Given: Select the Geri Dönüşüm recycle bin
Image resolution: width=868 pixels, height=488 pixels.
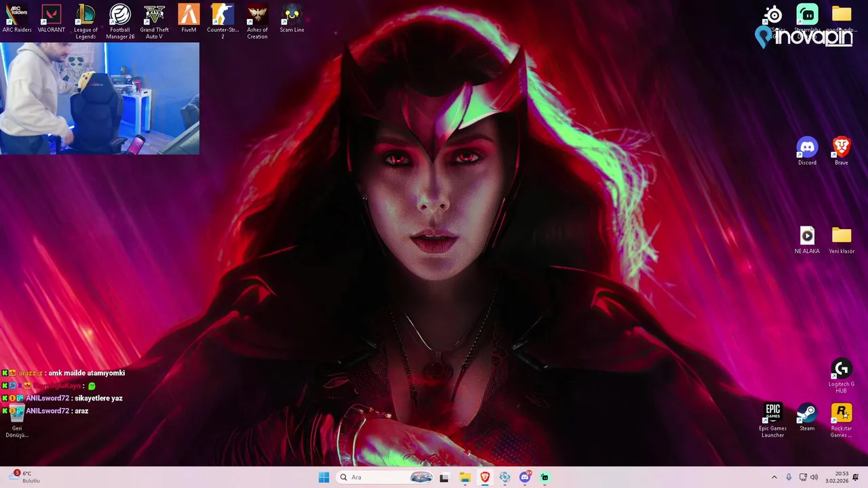Looking at the screenshot, I should click(17, 422).
